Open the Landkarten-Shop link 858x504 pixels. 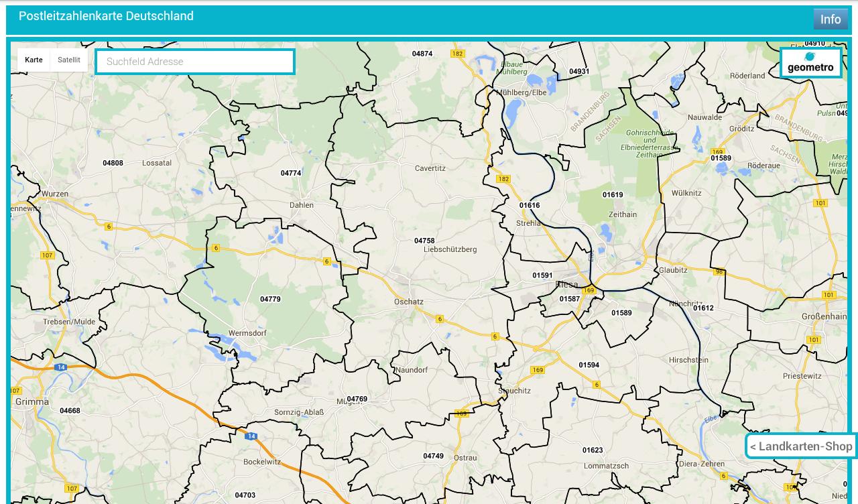coord(801,446)
